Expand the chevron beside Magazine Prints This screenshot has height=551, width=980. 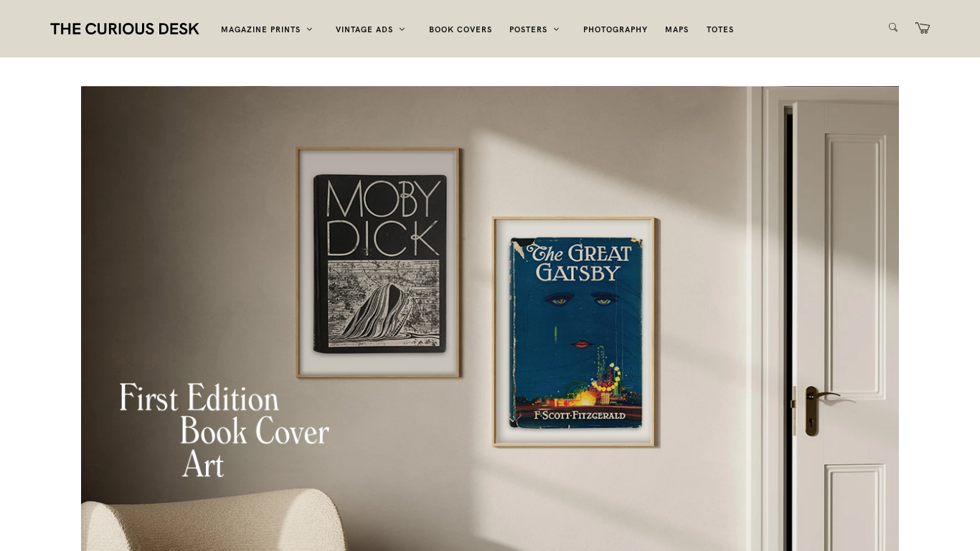pos(310,29)
